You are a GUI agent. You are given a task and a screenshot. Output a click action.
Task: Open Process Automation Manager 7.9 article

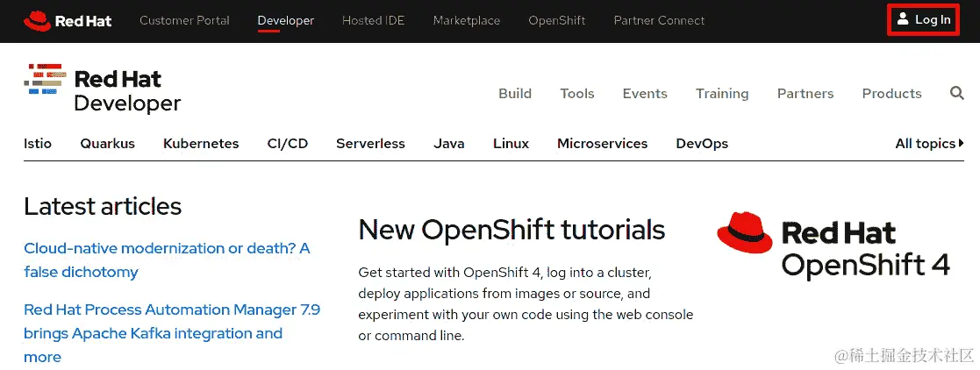(172, 333)
